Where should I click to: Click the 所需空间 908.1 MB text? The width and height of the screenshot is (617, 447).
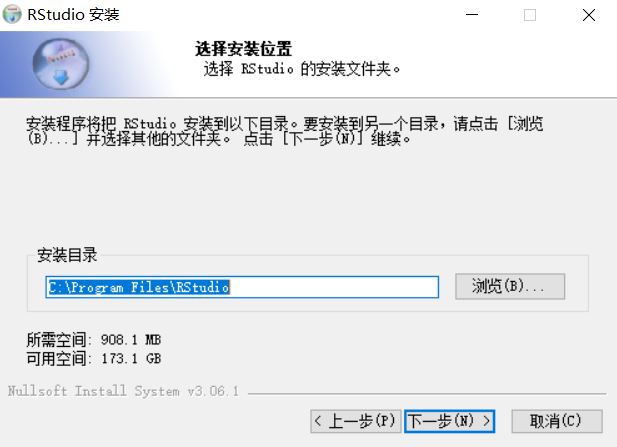94,340
